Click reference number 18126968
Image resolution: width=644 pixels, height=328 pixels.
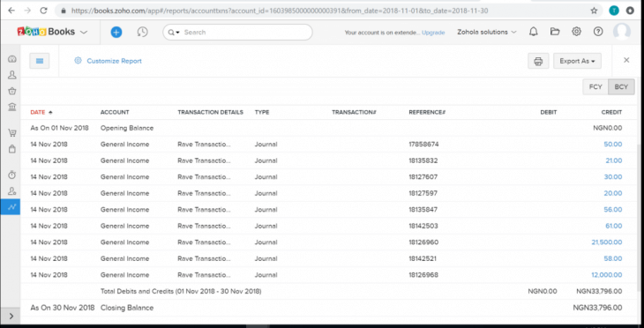[423, 274]
